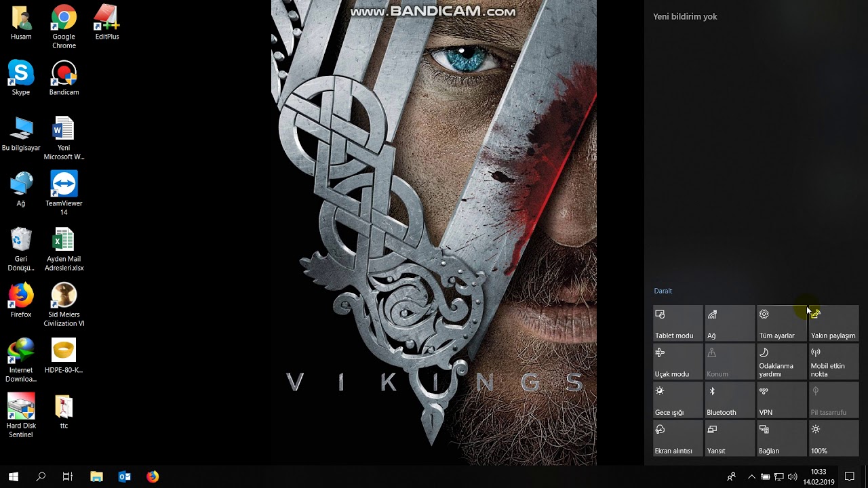Open Task View on the taskbar

(x=68, y=476)
